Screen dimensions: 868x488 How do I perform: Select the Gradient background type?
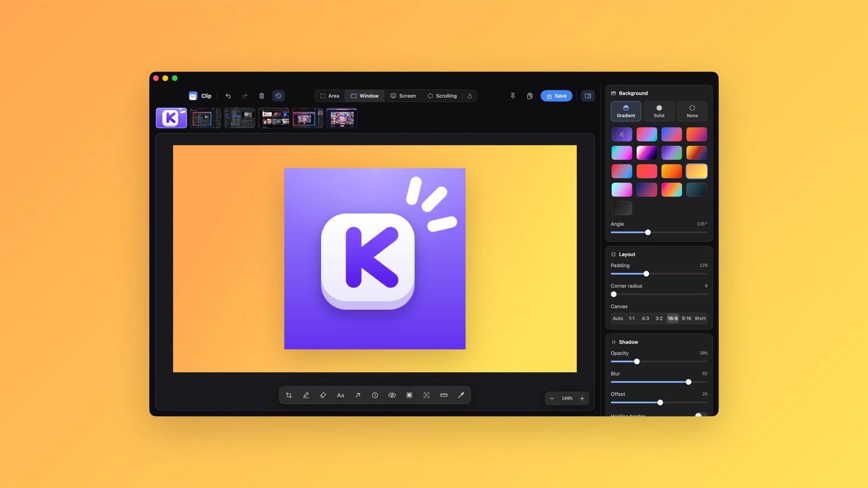[626, 111]
